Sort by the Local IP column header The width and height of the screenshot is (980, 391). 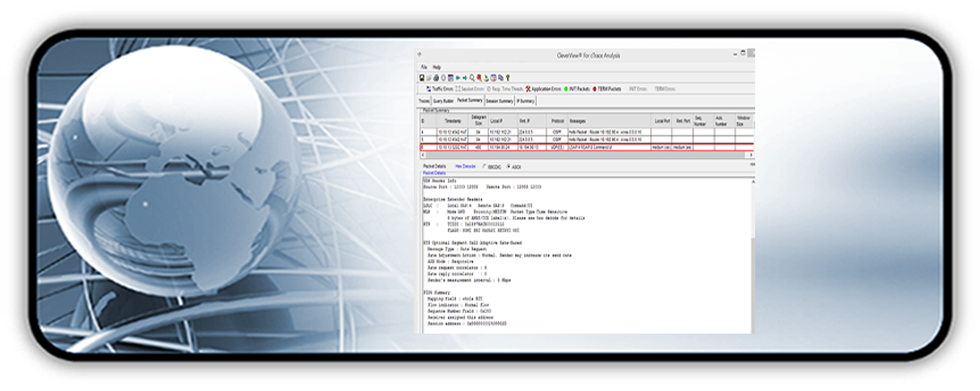click(503, 121)
